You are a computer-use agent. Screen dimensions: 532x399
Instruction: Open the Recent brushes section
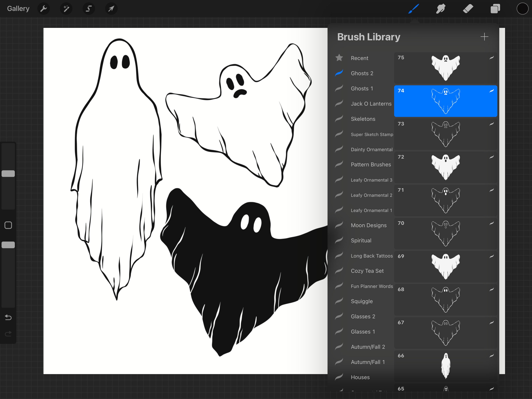[359, 58]
